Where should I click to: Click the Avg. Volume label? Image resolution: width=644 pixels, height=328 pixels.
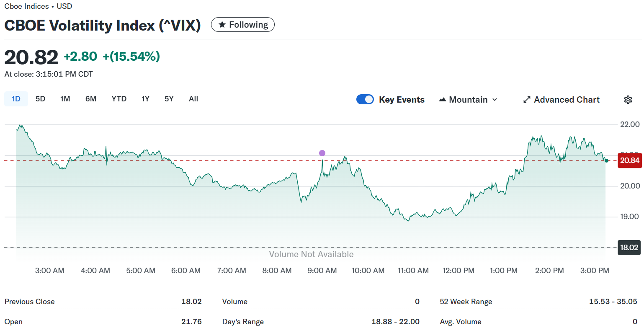click(x=461, y=322)
